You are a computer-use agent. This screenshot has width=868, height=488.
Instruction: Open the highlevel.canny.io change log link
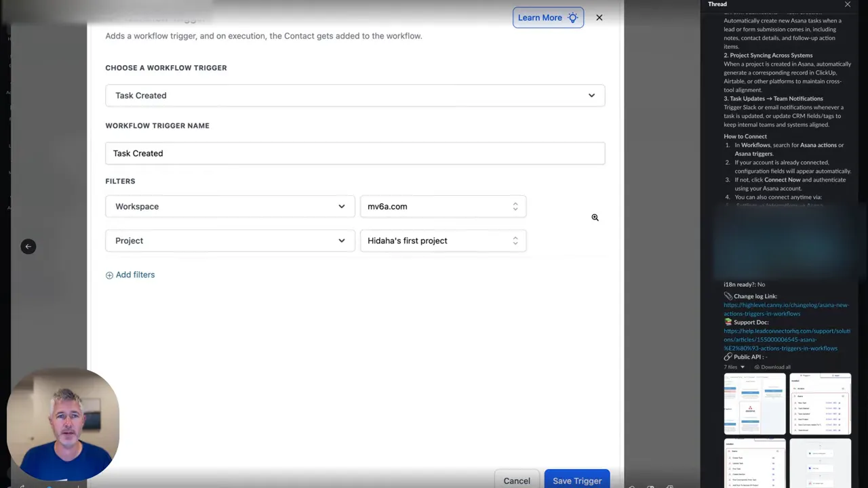[786, 309]
